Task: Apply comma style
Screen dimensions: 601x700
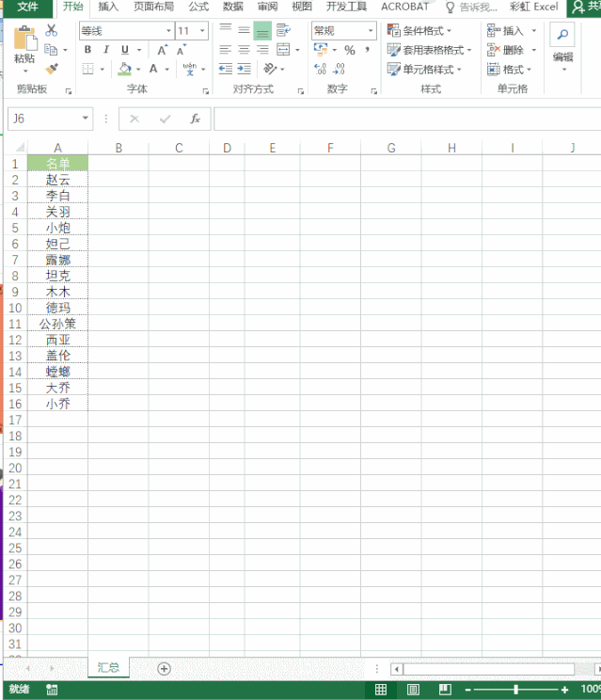Action: point(367,50)
